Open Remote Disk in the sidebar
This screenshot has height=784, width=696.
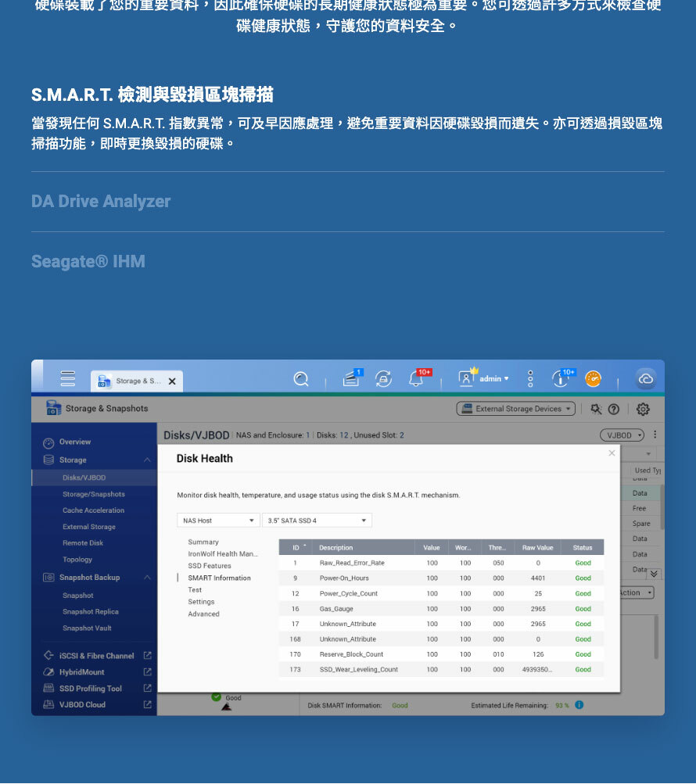point(83,542)
